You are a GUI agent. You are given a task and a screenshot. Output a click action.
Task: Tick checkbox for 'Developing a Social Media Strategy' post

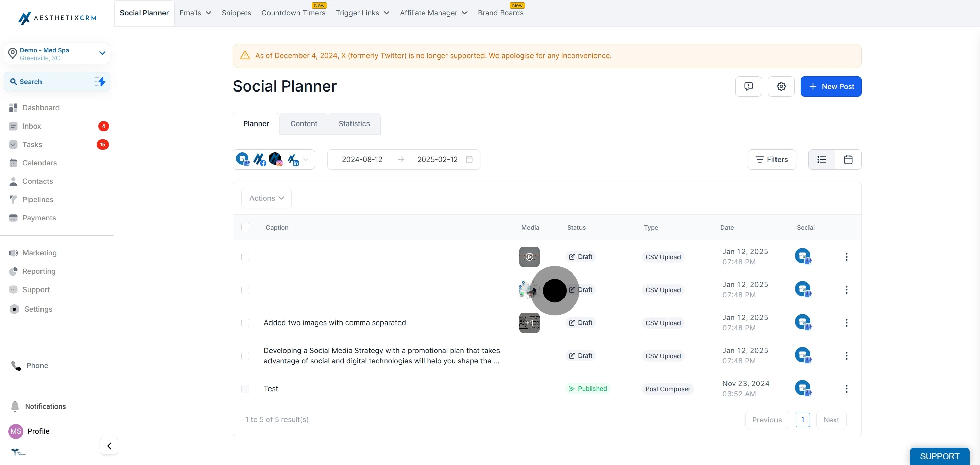coord(245,356)
